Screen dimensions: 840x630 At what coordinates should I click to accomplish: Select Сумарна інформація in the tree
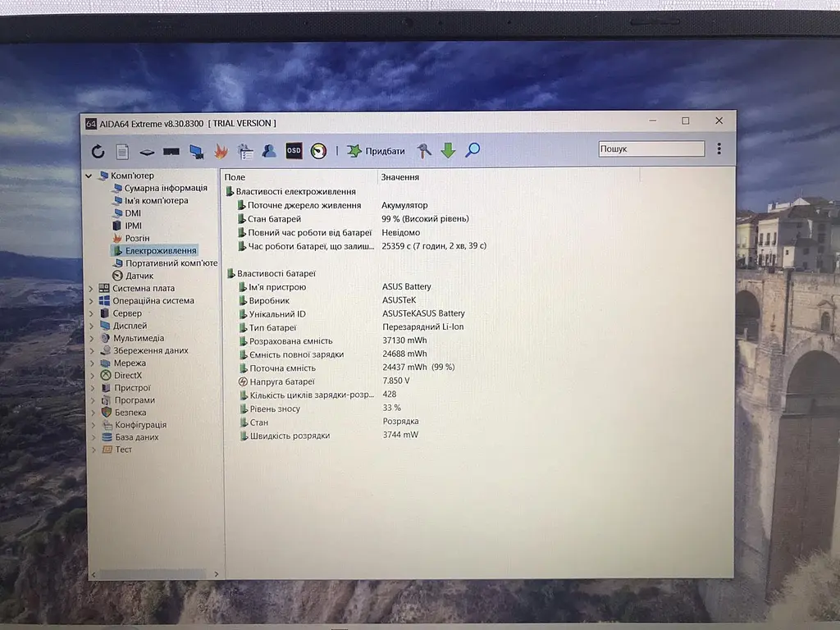(x=166, y=188)
